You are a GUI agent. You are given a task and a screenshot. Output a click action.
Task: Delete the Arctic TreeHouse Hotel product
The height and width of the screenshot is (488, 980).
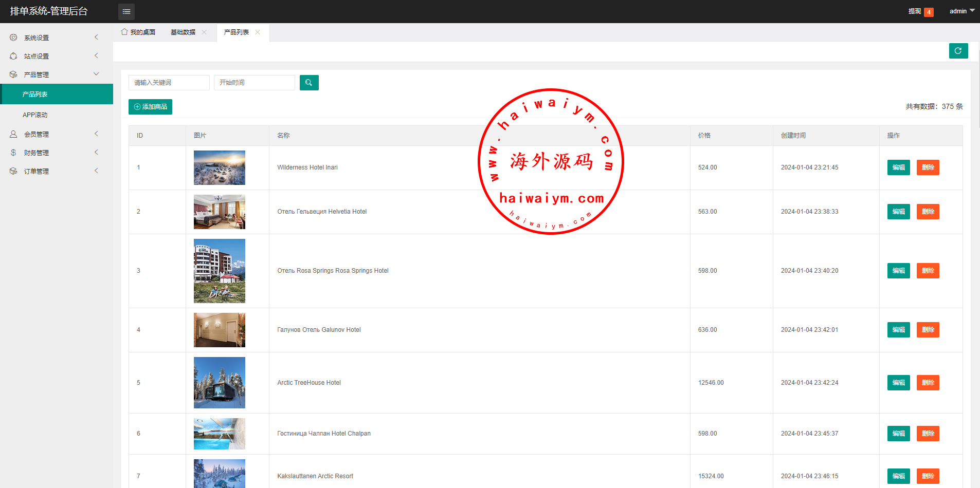928,383
